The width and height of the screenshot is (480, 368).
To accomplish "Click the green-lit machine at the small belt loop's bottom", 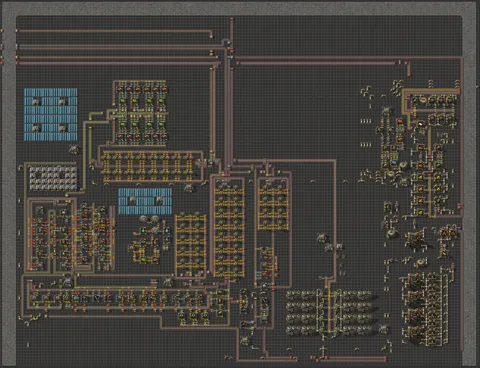I will (144, 259).
